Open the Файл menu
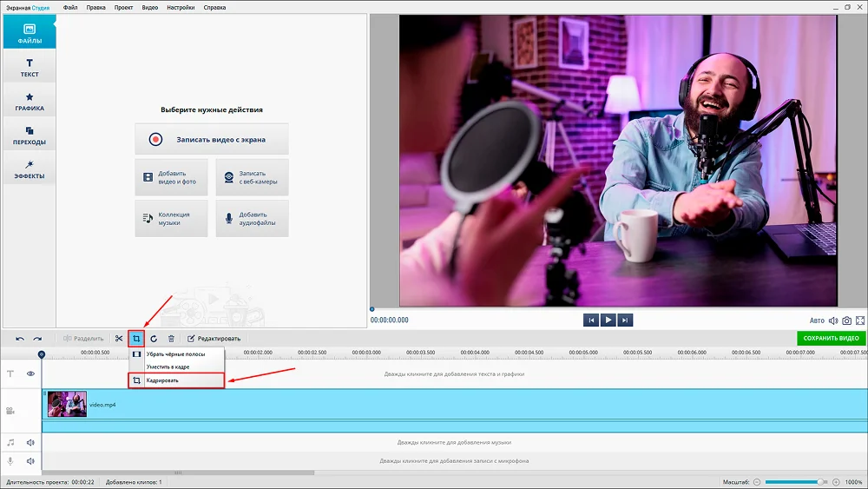 click(70, 8)
